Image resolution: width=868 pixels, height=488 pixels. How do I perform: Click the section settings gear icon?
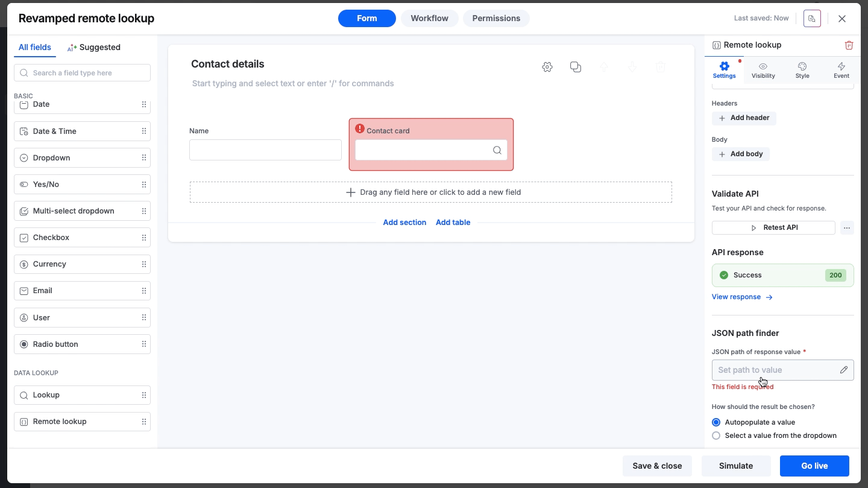pos(547,67)
